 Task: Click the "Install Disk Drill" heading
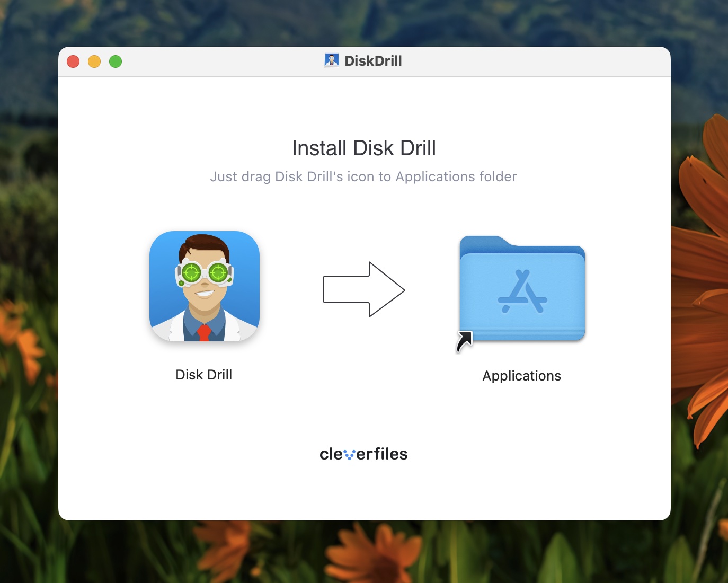[364, 148]
